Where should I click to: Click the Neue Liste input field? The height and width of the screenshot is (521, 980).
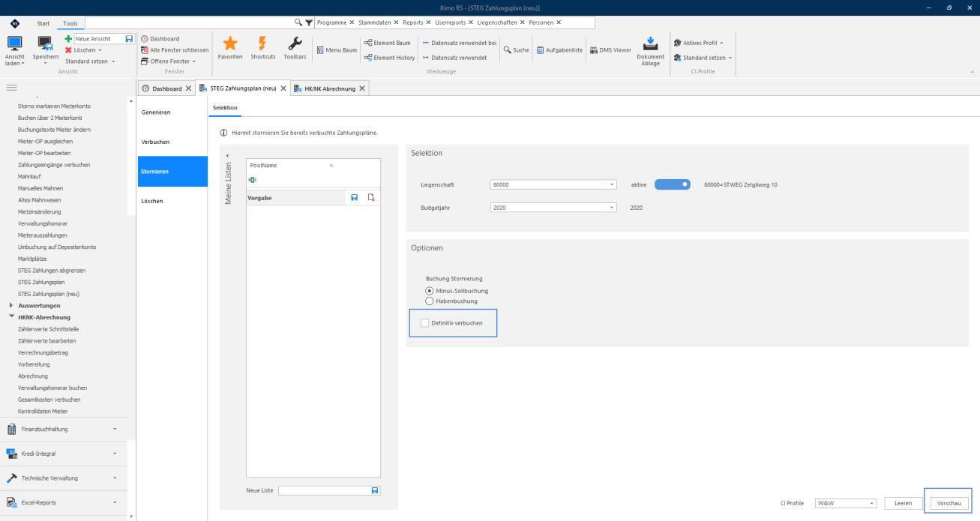point(324,490)
